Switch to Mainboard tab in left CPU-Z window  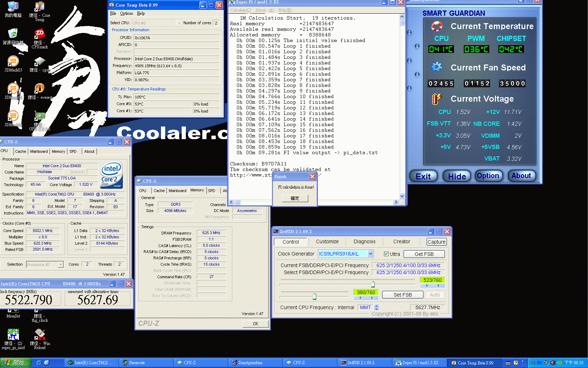(39, 151)
